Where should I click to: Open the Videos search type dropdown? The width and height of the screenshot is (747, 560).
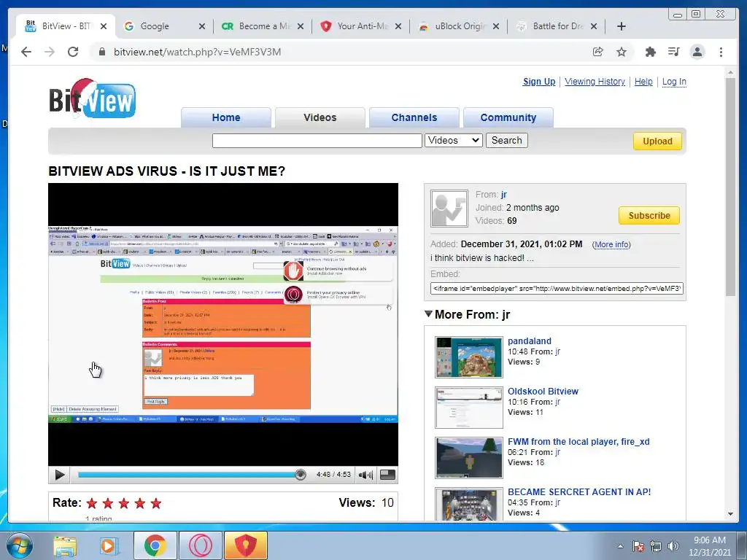coord(454,140)
